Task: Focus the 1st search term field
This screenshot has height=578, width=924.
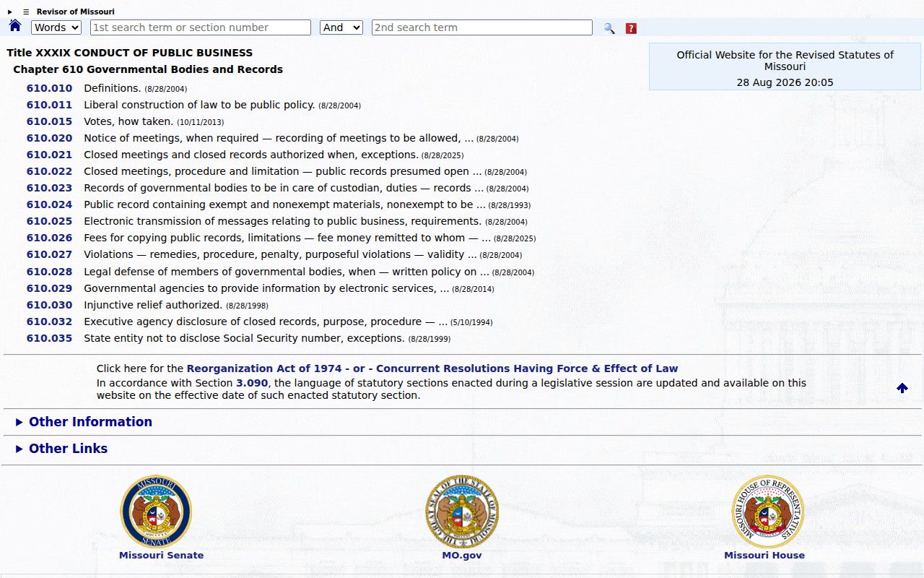Action: click(x=201, y=27)
